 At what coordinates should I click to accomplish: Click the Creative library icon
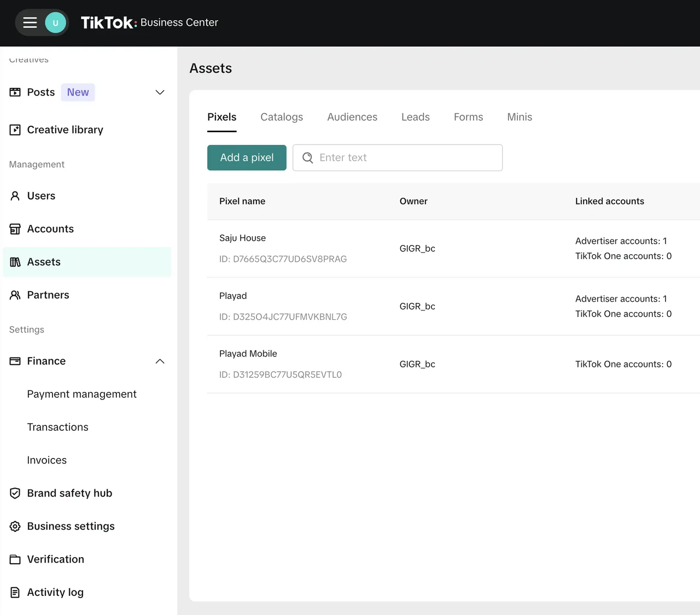(15, 130)
